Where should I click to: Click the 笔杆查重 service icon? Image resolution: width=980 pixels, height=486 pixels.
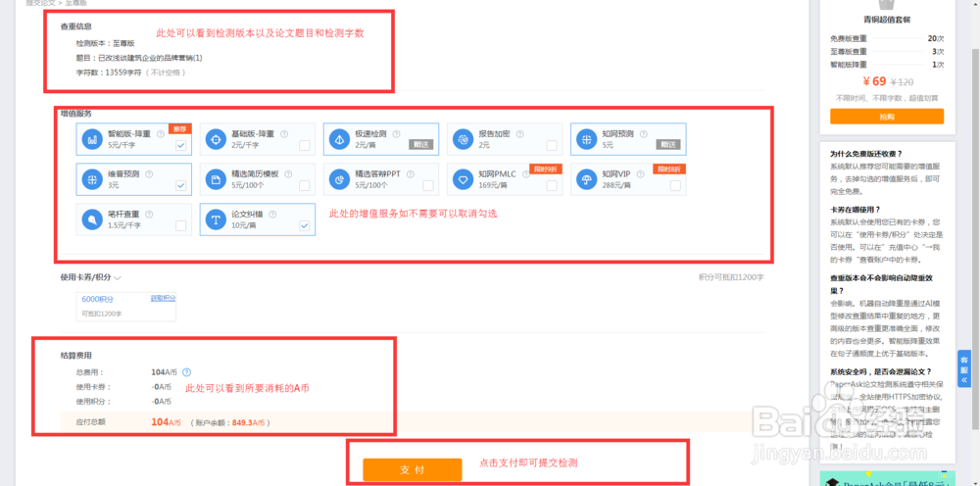click(x=92, y=219)
